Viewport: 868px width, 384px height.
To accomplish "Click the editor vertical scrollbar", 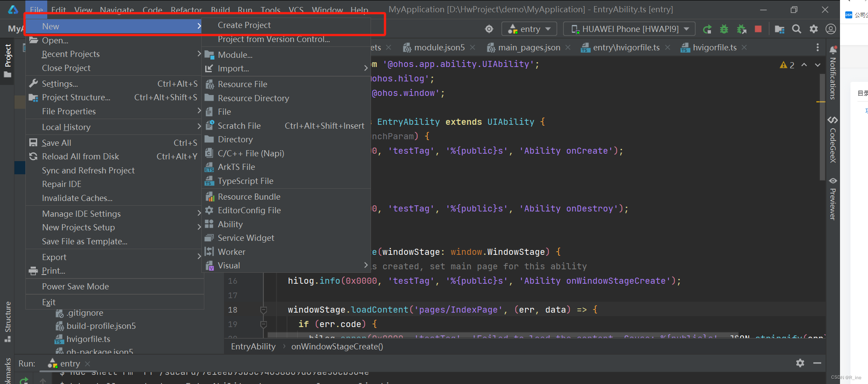I will click(x=822, y=127).
